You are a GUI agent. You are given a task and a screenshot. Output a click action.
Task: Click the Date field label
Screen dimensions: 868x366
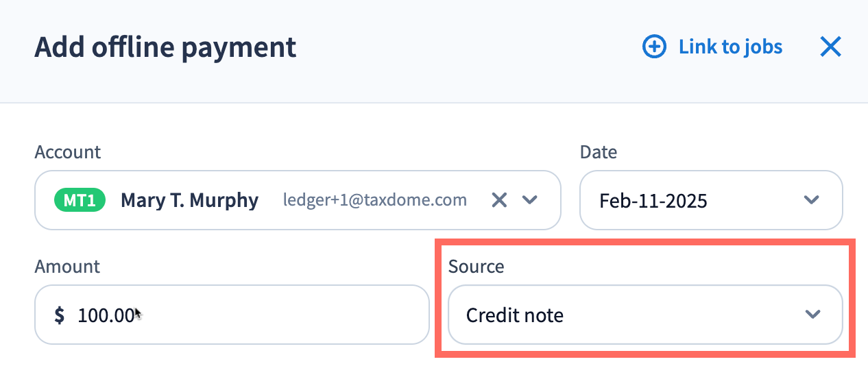pyautogui.click(x=598, y=151)
